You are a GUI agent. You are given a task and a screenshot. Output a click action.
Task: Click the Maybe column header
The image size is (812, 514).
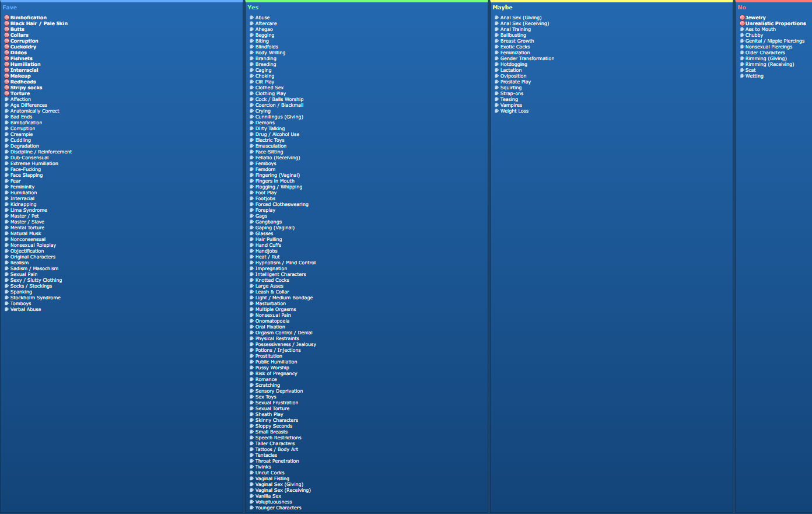(x=503, y=8)
